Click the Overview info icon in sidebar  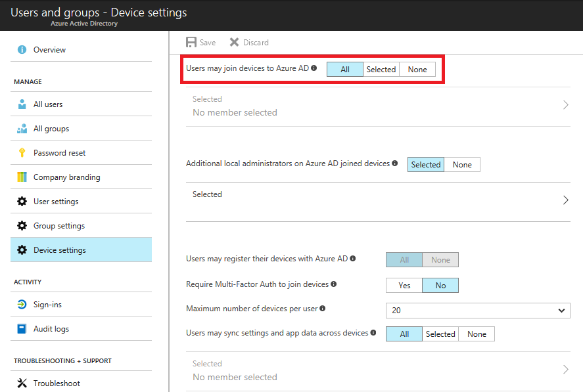tap(22, 50)
